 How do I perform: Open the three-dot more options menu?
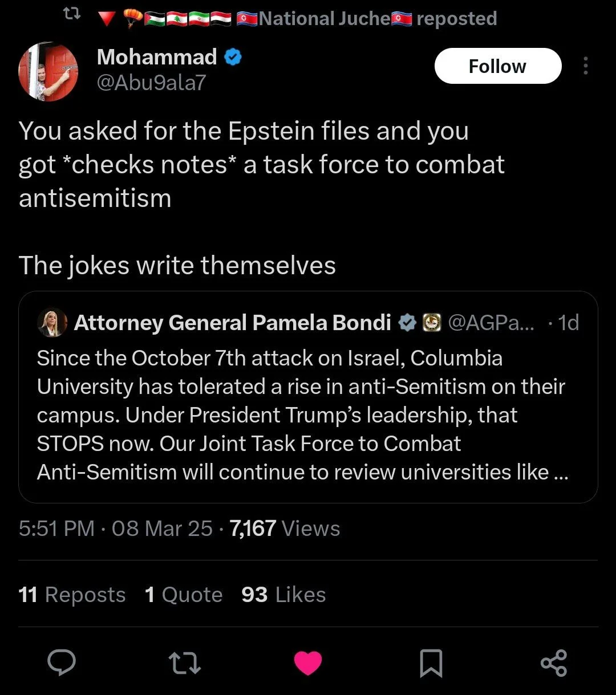[585, 66]
